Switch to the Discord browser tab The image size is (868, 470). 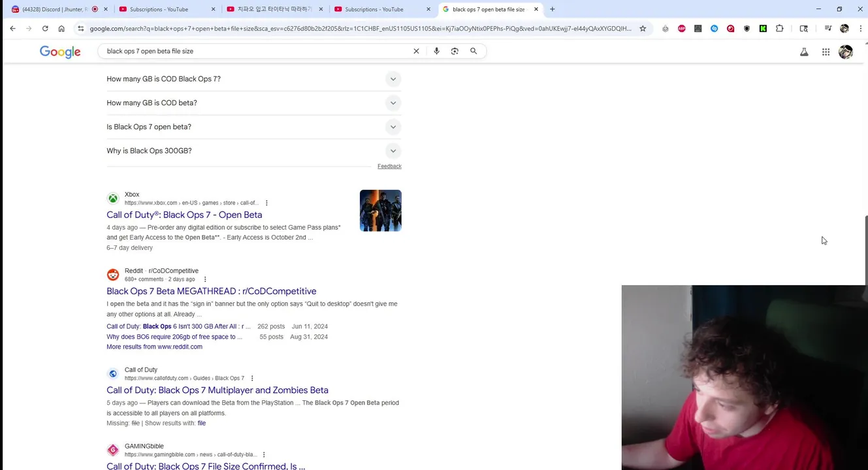(55, 9)
